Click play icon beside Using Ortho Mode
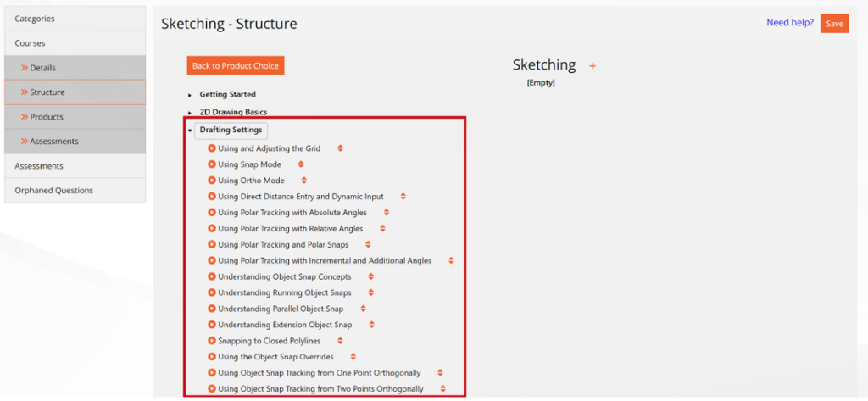 212,181
